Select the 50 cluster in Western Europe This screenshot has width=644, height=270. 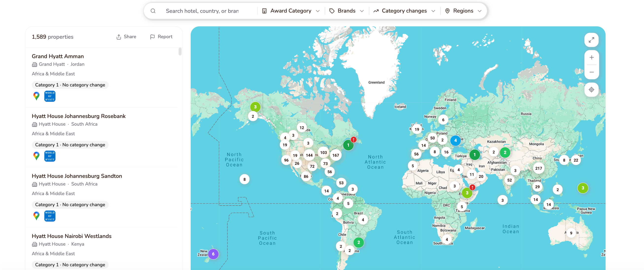tap(433, 138)
